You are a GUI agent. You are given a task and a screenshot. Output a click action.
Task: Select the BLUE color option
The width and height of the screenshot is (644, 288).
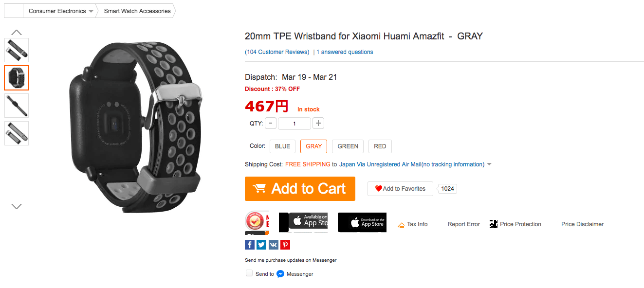point(282,146)
